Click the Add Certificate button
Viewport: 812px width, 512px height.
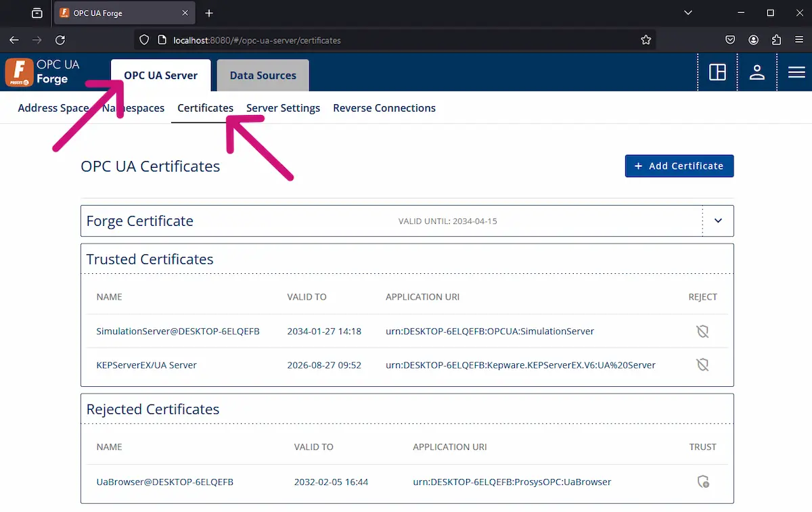(679, 166)
